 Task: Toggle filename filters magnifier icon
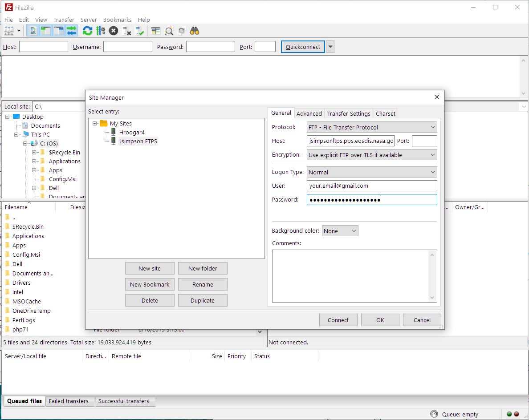pos(169,31)
